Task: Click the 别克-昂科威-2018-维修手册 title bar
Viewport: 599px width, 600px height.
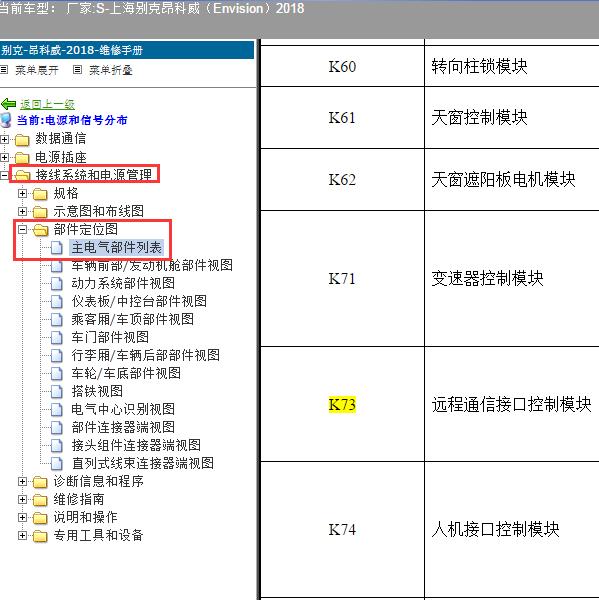Action: [127, 50]
